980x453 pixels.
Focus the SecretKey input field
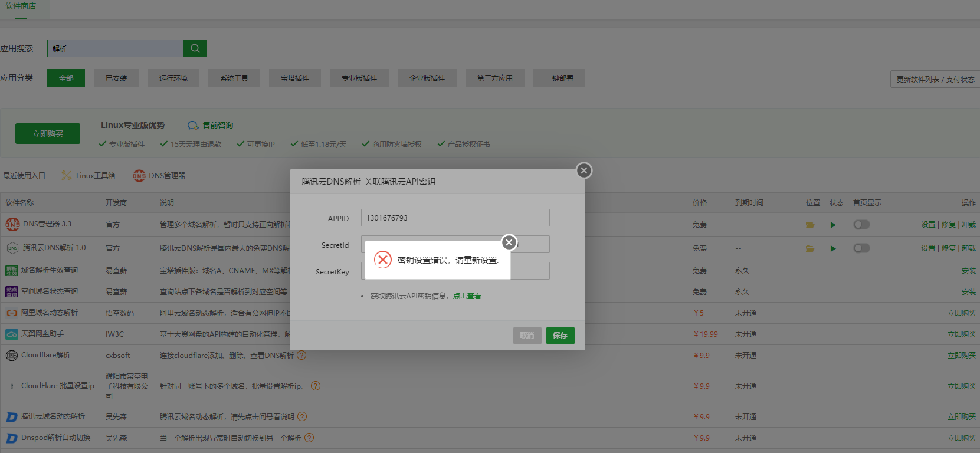(455, 271)
